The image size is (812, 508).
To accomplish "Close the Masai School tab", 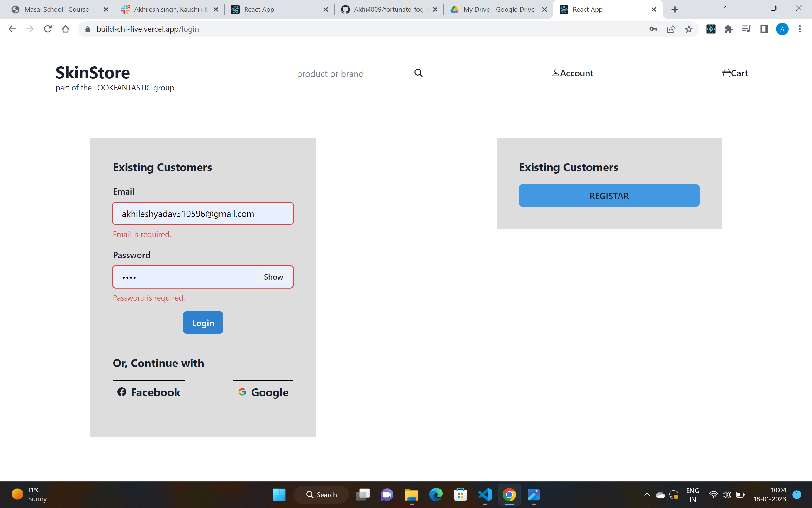I will pyautogui.click(x=106, y=10).
